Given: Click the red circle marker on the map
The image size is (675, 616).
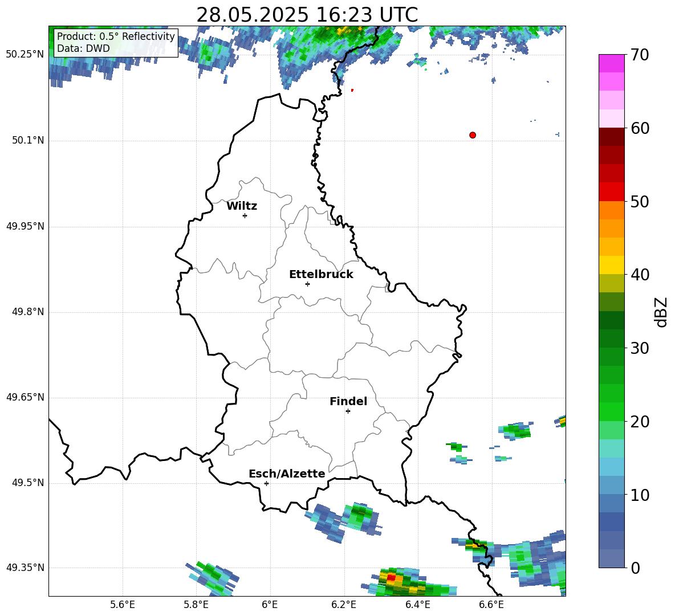Looking at the screenshot, I should click(473, 135).
